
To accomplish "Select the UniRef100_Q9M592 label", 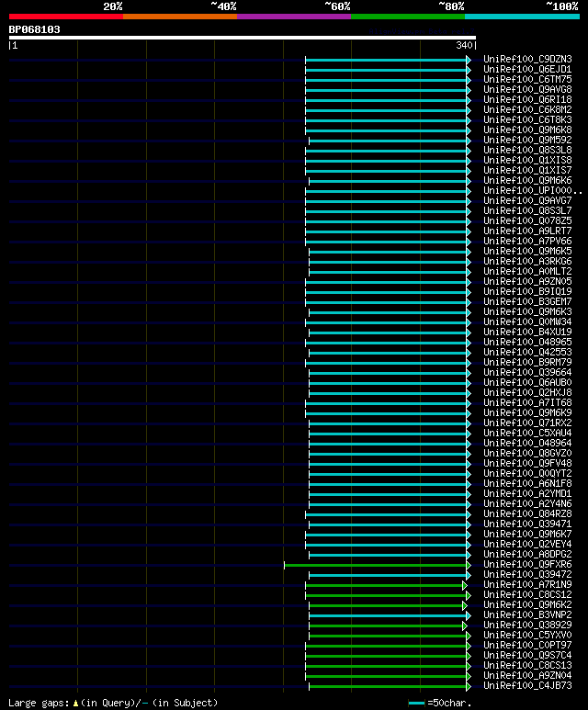I will [527, 140].
